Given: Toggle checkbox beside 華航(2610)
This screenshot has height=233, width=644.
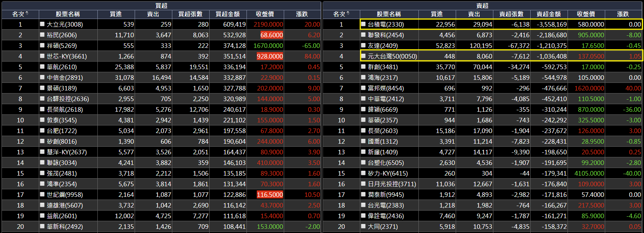Looking at the screenshot, I should (x=42, y=67).
